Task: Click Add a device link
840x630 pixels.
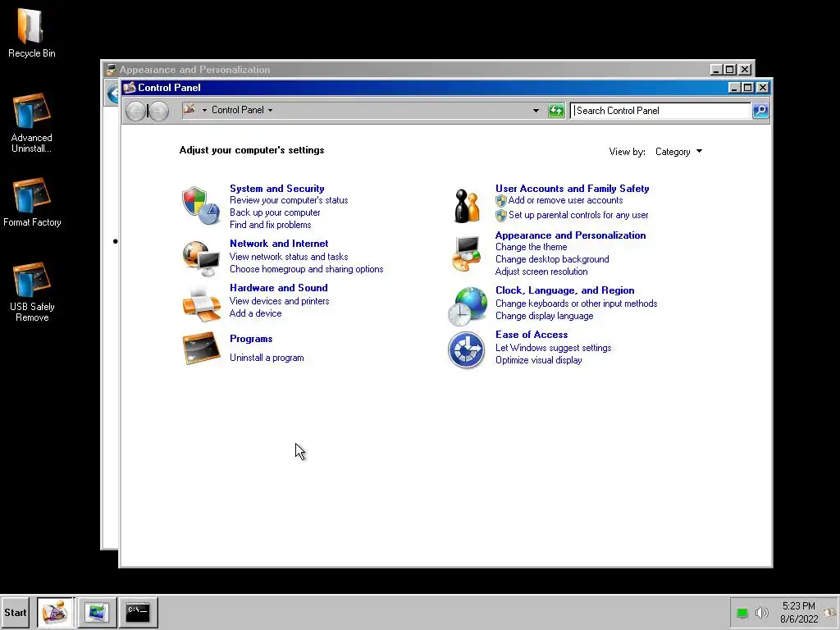Action: 256,314
